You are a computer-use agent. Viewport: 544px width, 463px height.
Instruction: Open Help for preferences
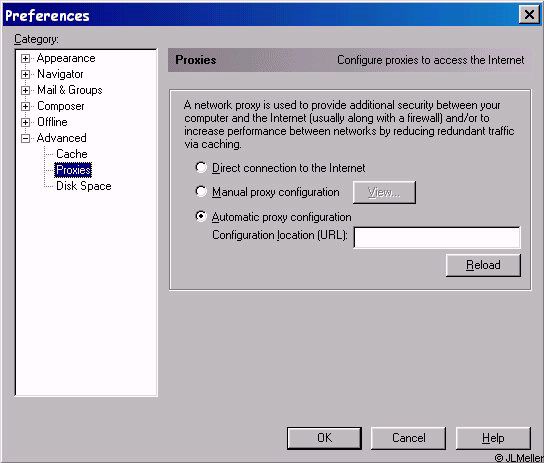(x=493, y=438)
